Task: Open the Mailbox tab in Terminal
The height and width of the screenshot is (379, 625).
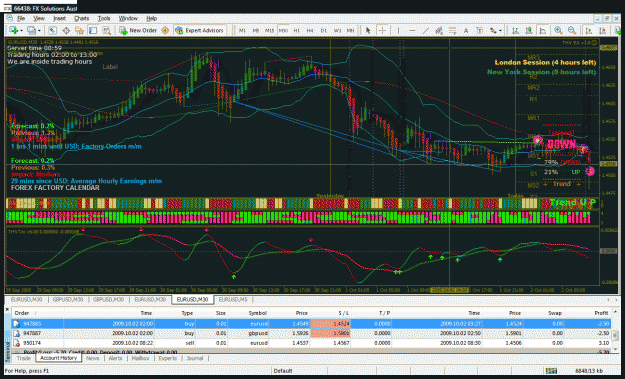Action: pos(140,358)
